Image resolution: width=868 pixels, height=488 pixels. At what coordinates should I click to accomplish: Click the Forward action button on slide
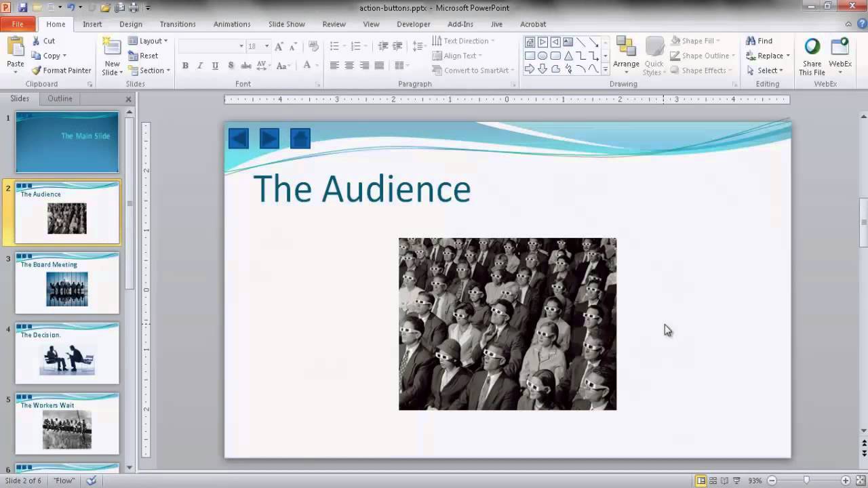[269, 139]
